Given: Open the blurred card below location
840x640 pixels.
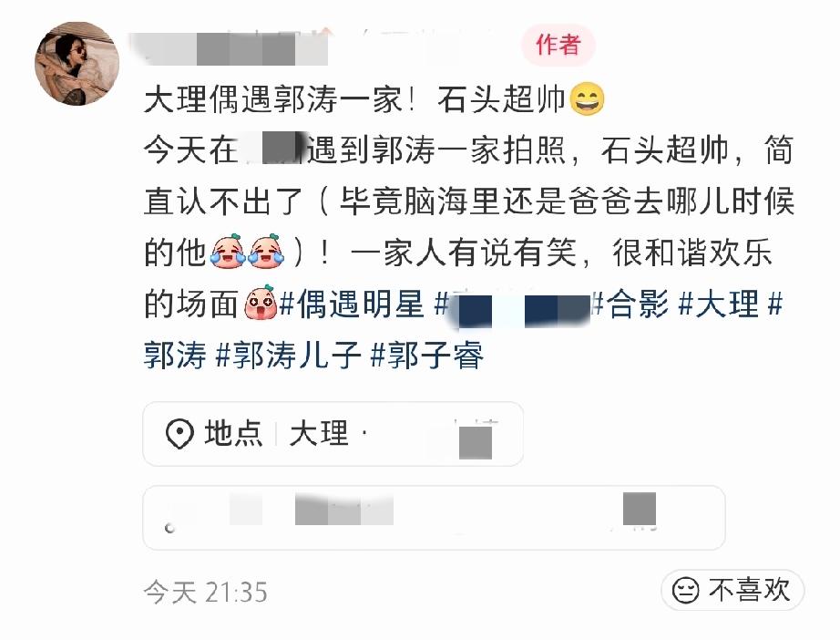Looking at the screenshot, I should coord(434,518).
